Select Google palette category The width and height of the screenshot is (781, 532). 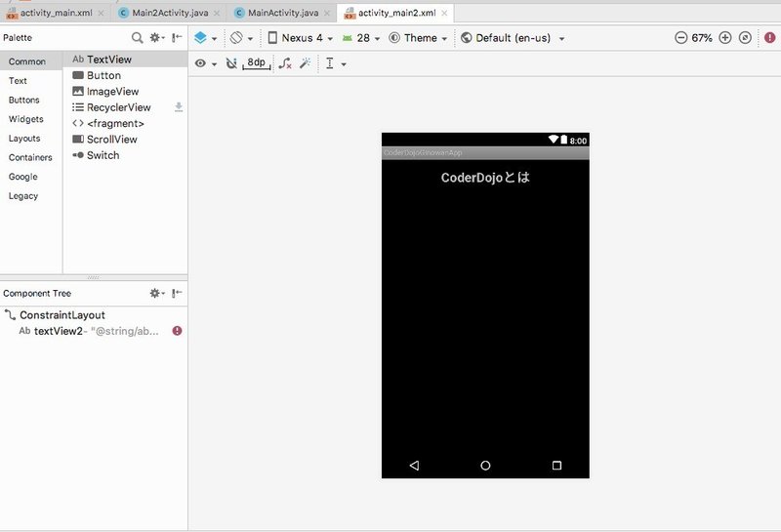click(x=31, y=177)
